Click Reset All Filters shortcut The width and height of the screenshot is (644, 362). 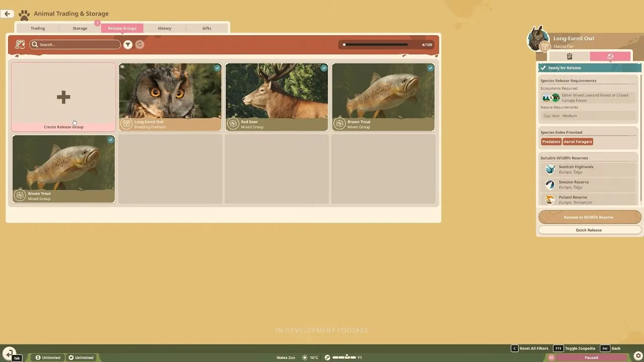(529, 348)
